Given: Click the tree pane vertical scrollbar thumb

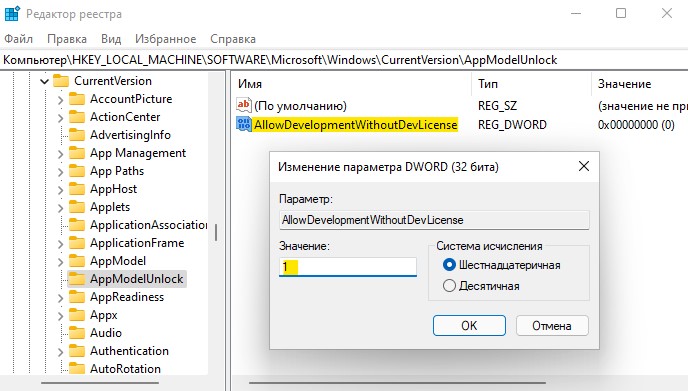Looking at the screenshot, I should point(216,232).
